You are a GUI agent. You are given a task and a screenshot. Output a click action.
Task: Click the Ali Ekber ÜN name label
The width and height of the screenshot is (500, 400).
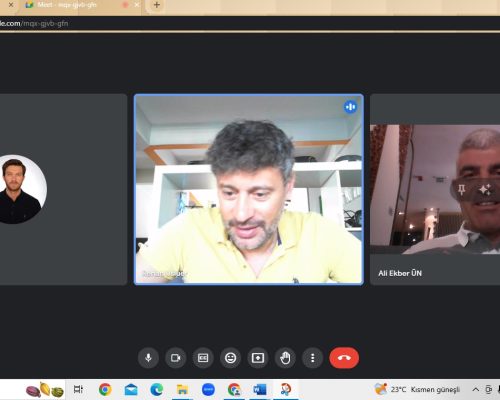pyautogui.click(x=400, y=273)
